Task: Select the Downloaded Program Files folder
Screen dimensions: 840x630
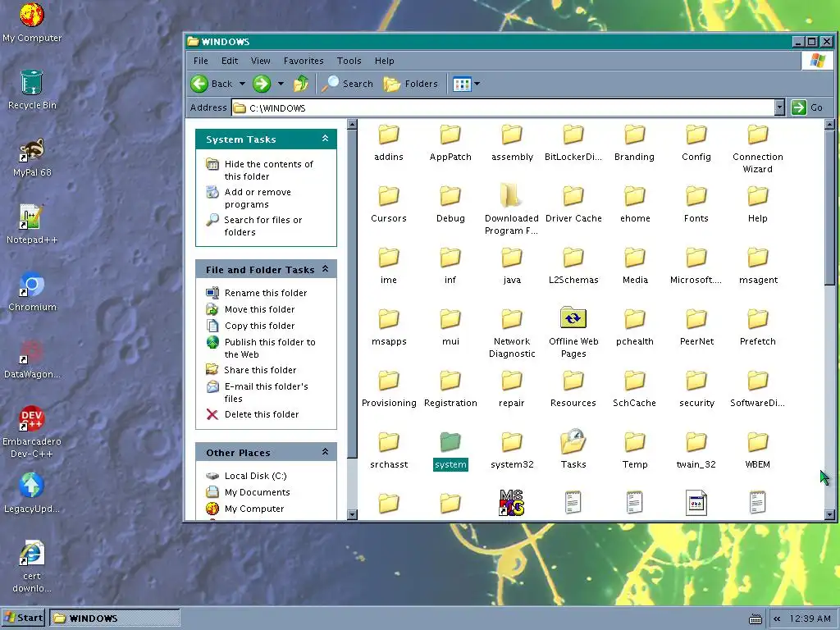Action: 512,209
